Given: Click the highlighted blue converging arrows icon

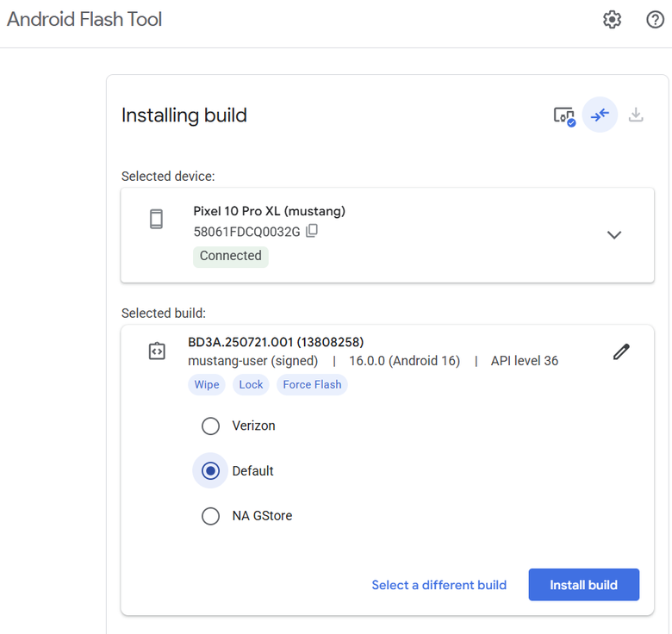Looking at the screenshot, I should (x=600, y=115).
